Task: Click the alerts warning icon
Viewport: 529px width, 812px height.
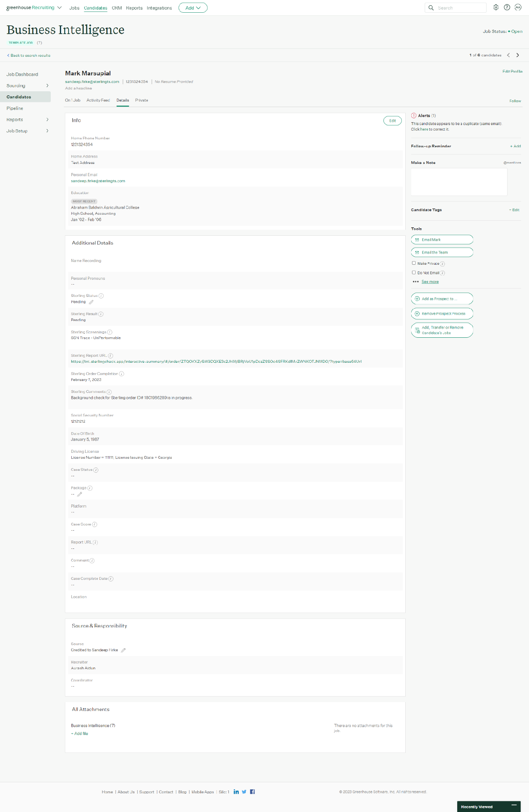Action: (414, 115)
